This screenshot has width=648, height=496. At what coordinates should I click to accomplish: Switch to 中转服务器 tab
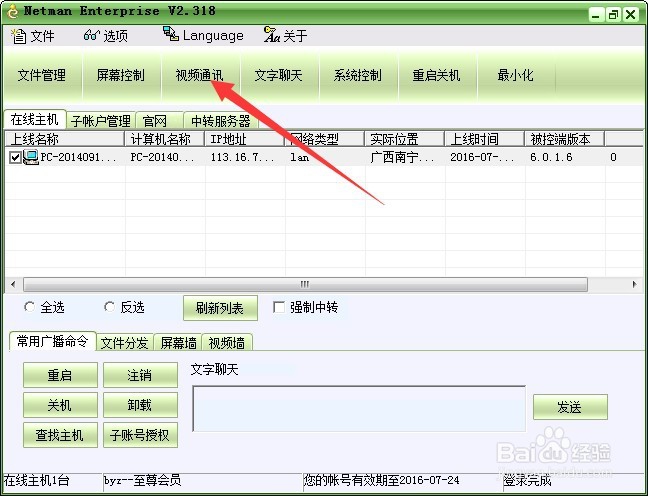221,121
